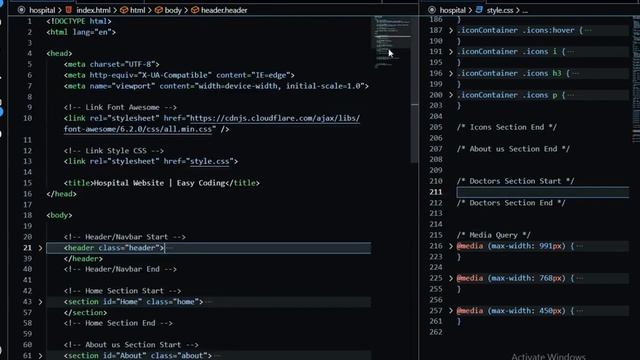Image resolution: width=640 pixels, height=360 pixels.
Task: Click the html element symbol icon in breadcrumb
Action: (124, 10)
